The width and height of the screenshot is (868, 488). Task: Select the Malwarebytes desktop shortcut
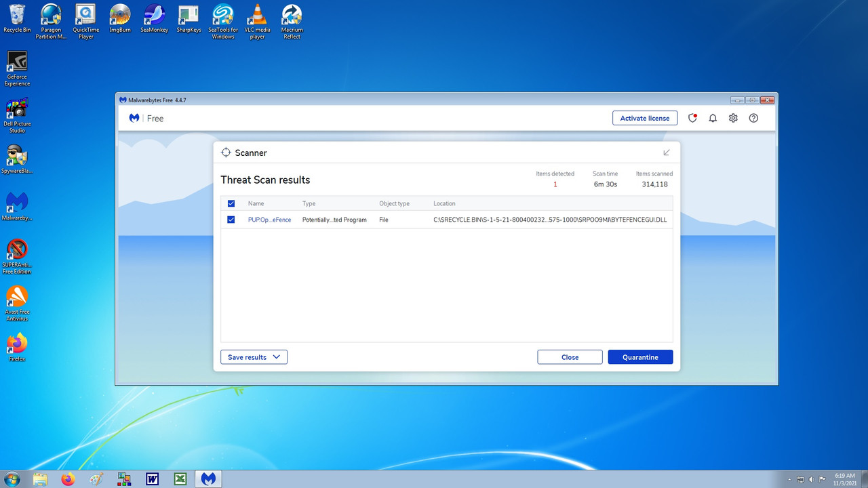point(17,206)
